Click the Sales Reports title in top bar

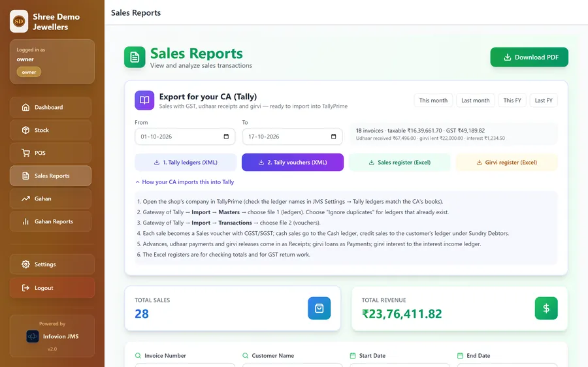click(136, 13)
